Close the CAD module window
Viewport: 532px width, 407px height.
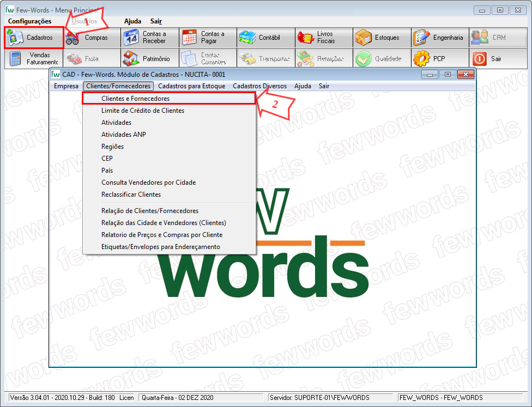pos(465,74)
